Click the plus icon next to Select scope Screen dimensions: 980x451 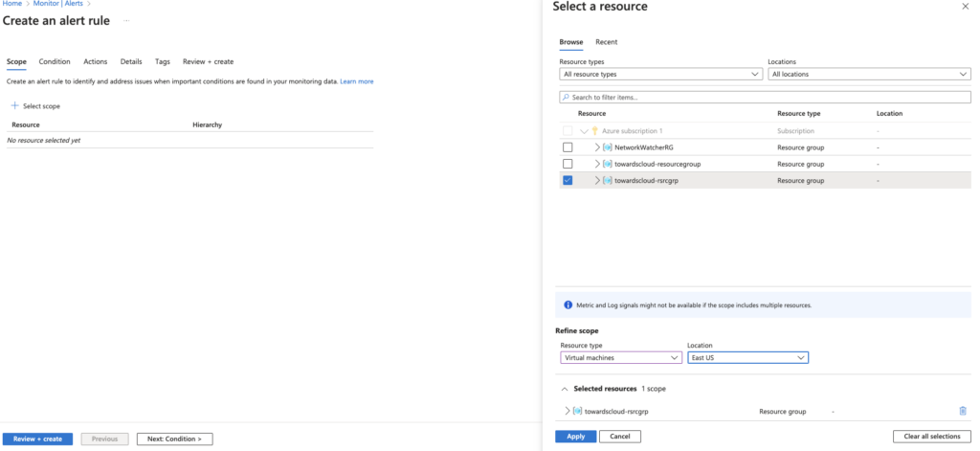coord(15,105)
